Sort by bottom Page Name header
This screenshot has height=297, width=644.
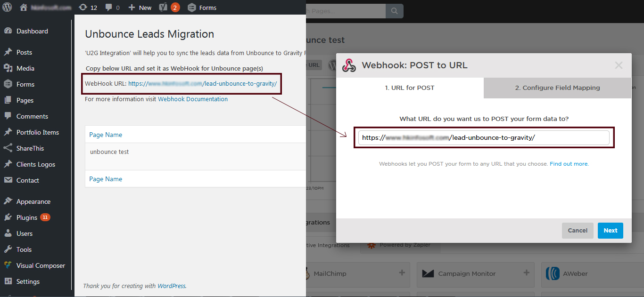[x=106, y=179]
